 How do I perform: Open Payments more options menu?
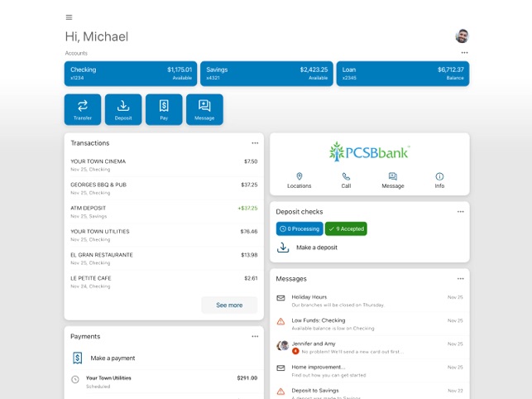point(255,336)
